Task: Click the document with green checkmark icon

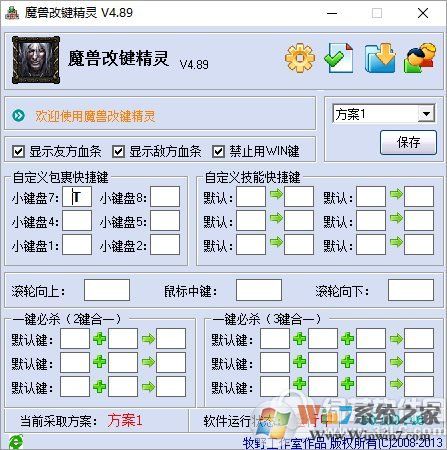Action: (x=338, y=58)
